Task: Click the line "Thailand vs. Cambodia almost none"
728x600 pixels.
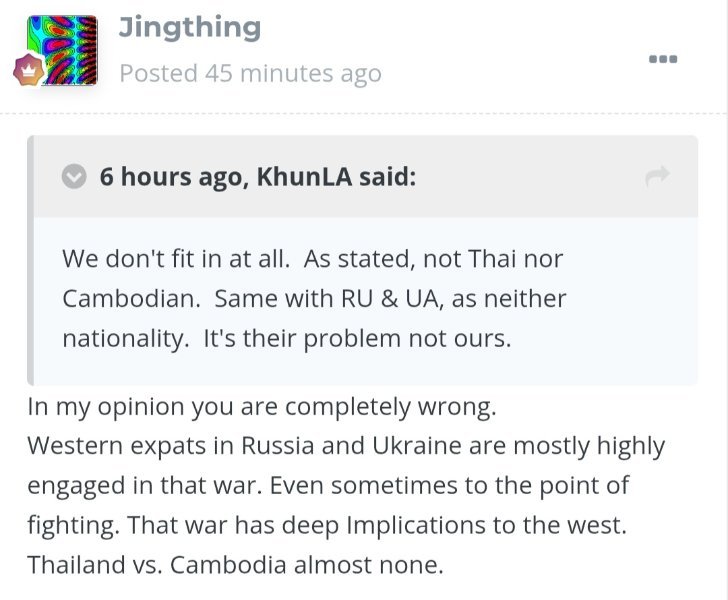Action: [x=235, y=565]
